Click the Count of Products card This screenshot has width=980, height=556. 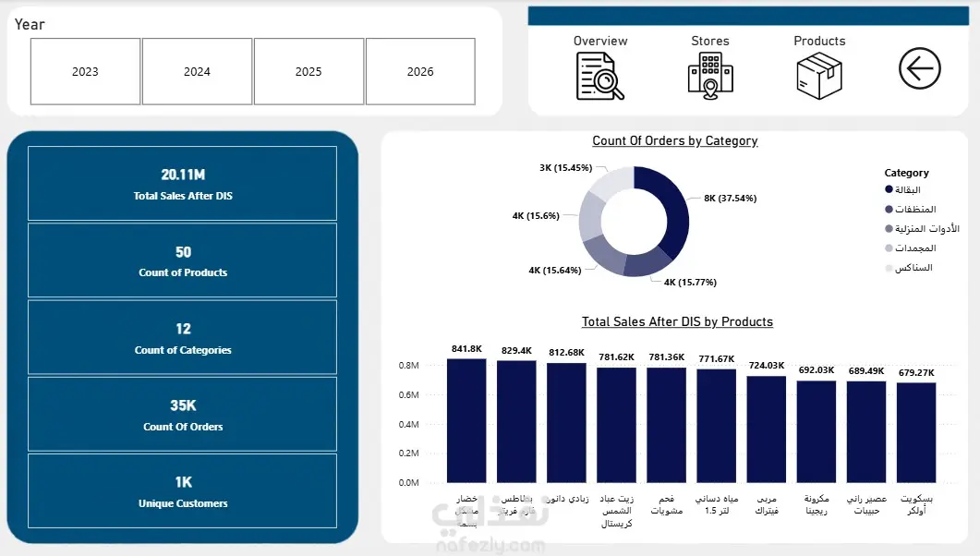tap(183, 260)
